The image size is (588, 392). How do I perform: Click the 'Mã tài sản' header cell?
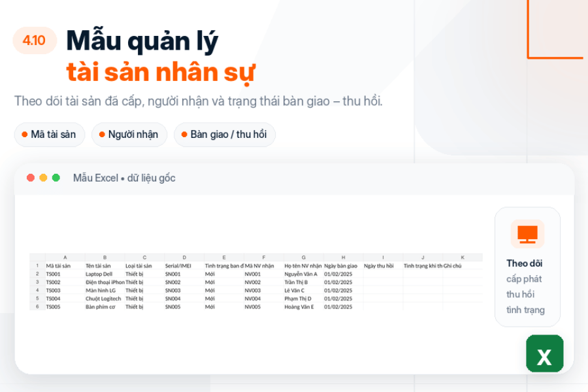click(x=65, y=266)
